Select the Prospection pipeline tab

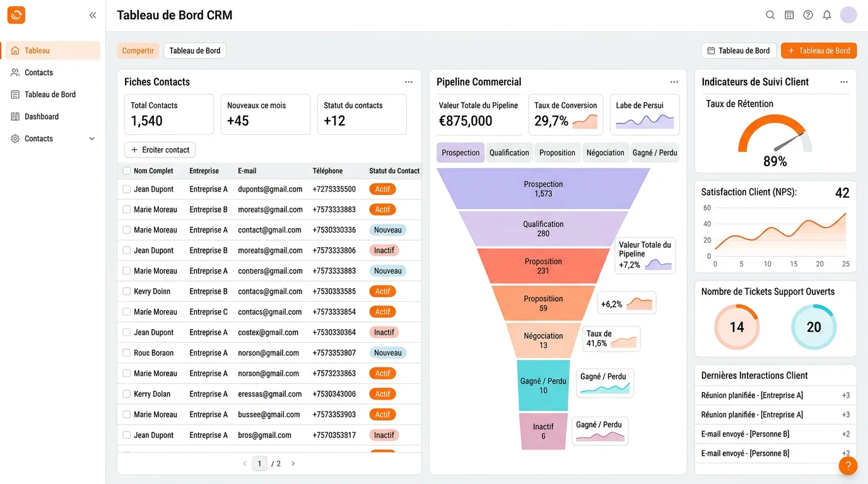click(460, 153)
